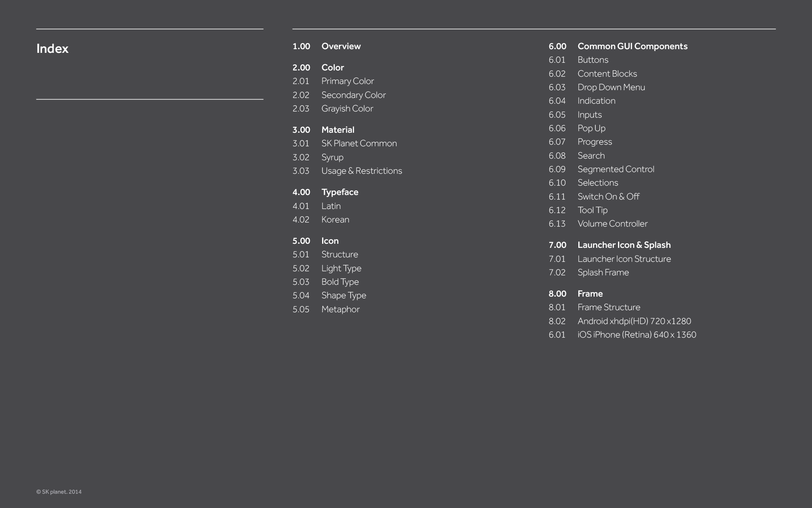812x508 pixels.
Task: Open the Bold Type entry
Action: coord(340,282)
